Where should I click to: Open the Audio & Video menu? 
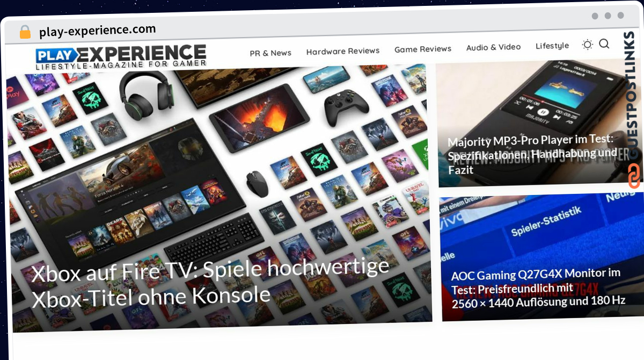click(494, 47)
